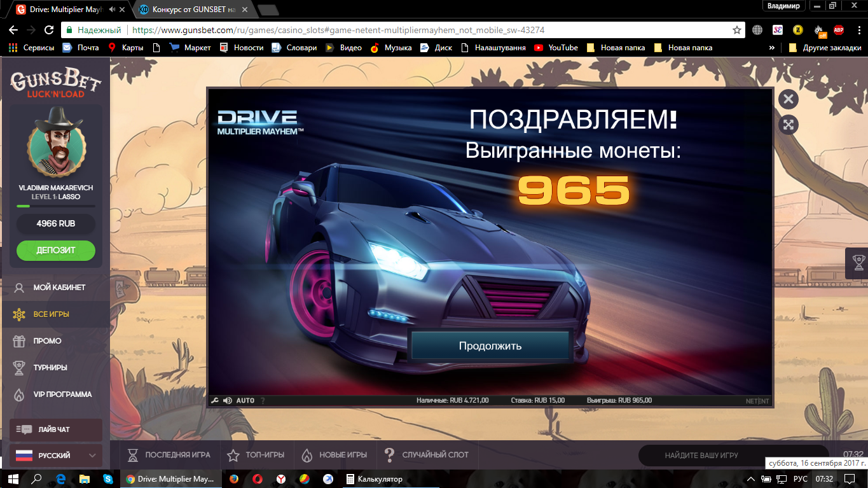The width and height of the screenshot is (868, 488).
Task: Go back in the browser
Action: [12, 30]
